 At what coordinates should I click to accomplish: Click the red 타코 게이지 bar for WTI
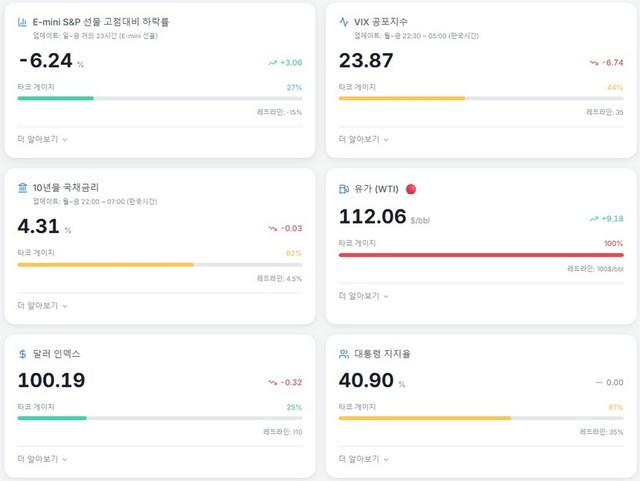480,255
